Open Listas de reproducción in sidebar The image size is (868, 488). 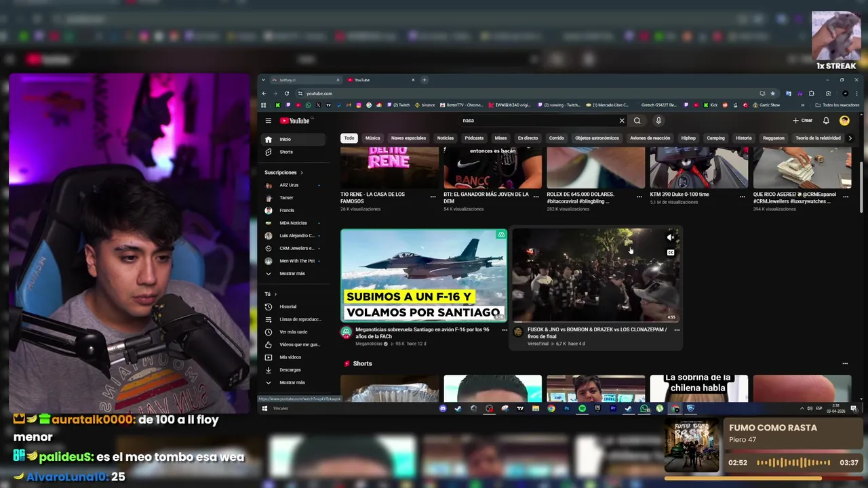point(295,319)
